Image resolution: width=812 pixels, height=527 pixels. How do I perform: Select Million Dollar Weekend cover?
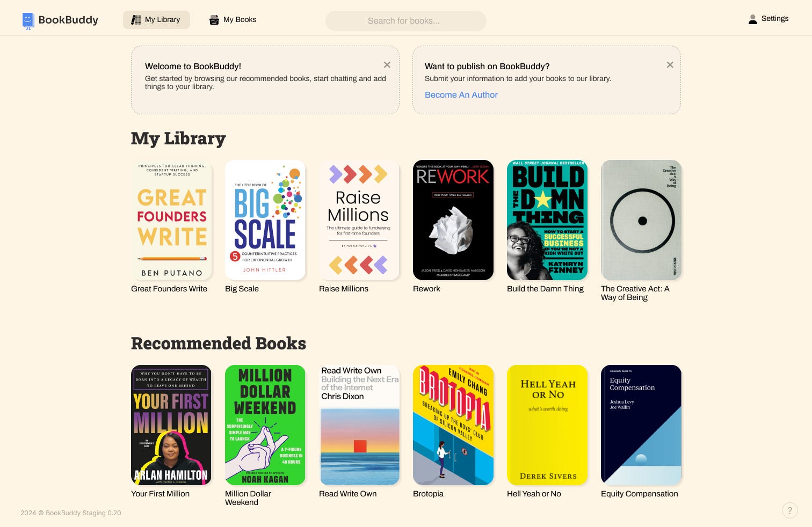[265, 425]
